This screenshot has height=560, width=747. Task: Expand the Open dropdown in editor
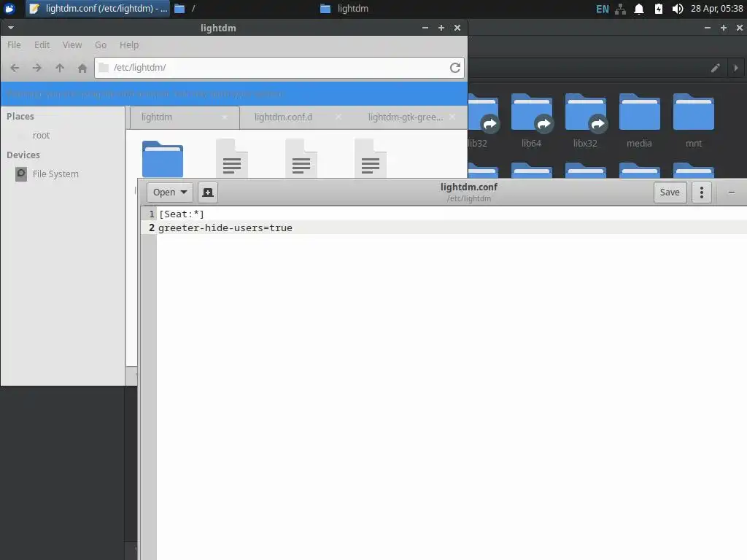169,192
